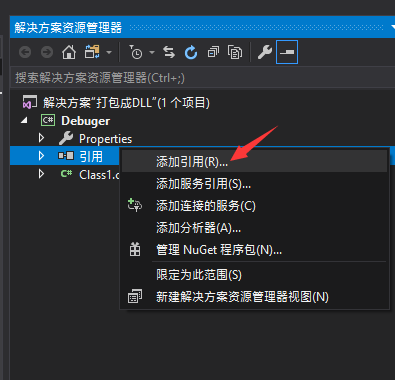Toggle Preview Selected Items button
The height and width of the screenshot is (380, 395).
tap(287, 52)
